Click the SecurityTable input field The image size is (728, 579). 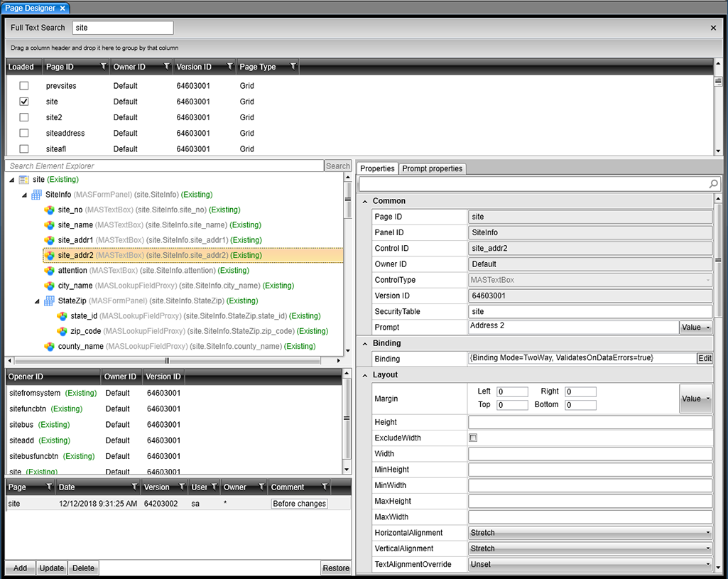tap(590, 312)
